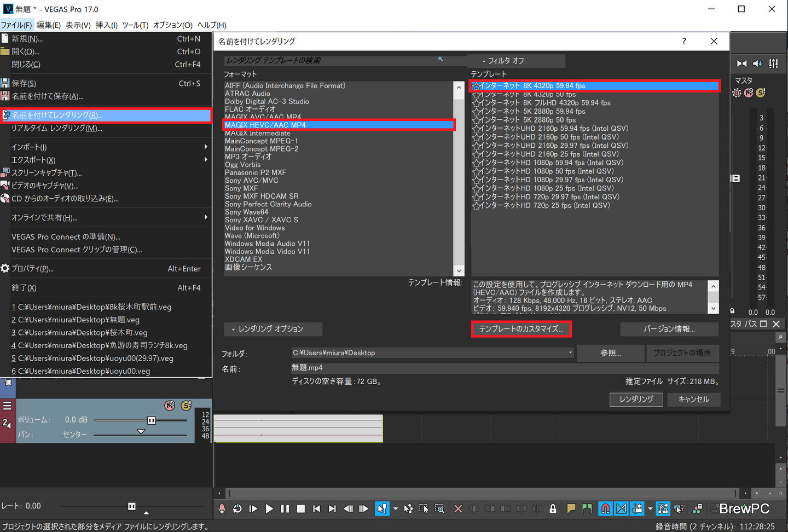Click the テンプレートのカスタマイズ... button
Screen dimensions: 788x532
pos(521,329)
